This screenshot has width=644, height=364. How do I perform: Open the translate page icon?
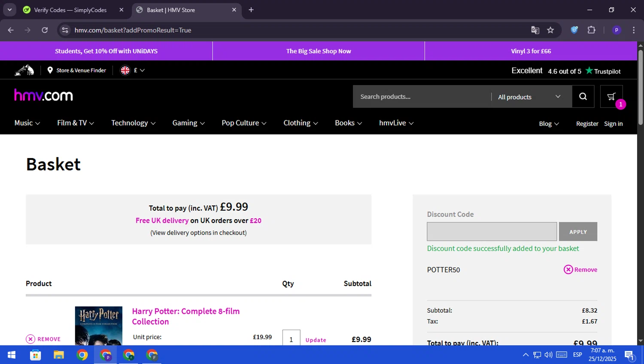click(535, 30)
